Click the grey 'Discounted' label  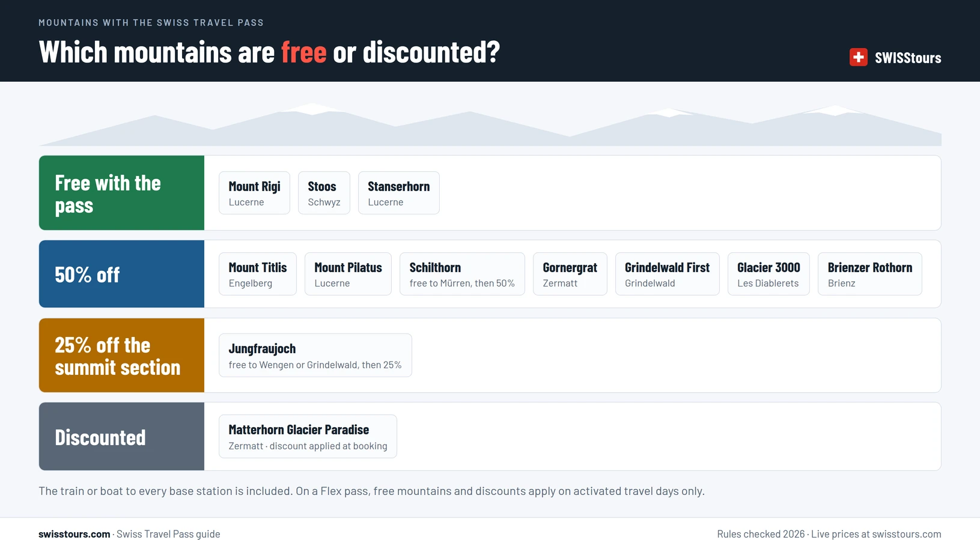pos(121,437)
